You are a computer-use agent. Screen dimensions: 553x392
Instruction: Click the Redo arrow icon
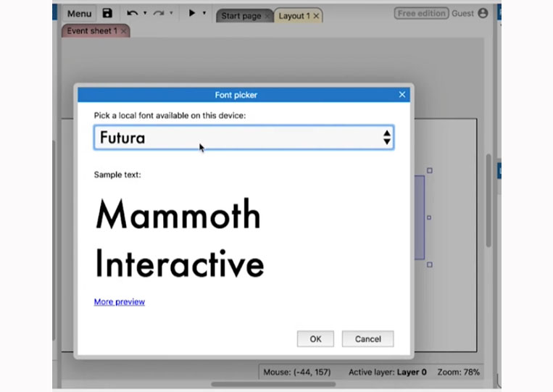pyautogui.click(x=159, y=13)
